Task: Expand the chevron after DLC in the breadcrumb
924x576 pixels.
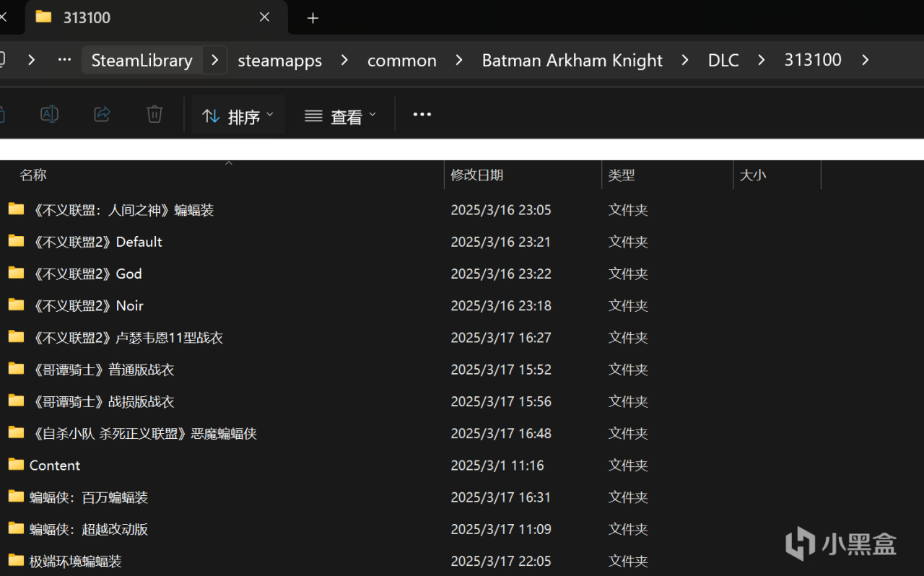Action: (762, 60)
